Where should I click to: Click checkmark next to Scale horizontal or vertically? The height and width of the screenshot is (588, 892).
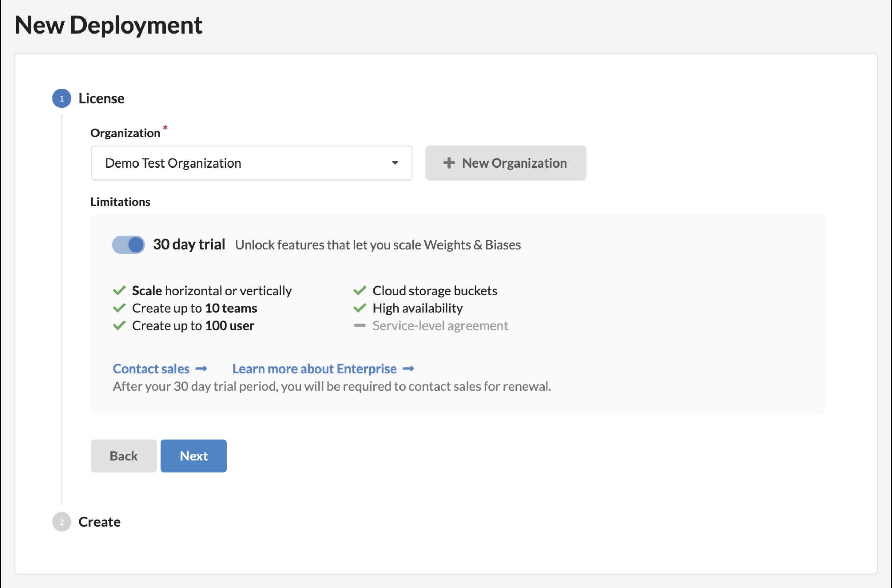click(119, 291)
